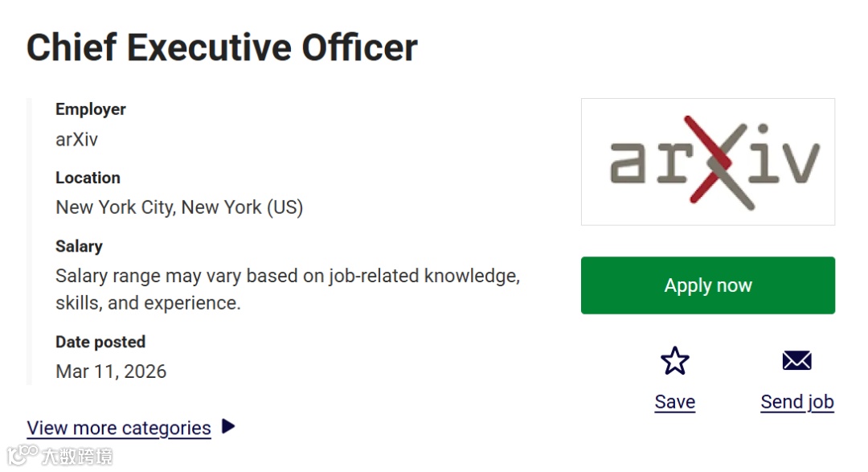Click the Salary field label

click(x=79, y=246)
